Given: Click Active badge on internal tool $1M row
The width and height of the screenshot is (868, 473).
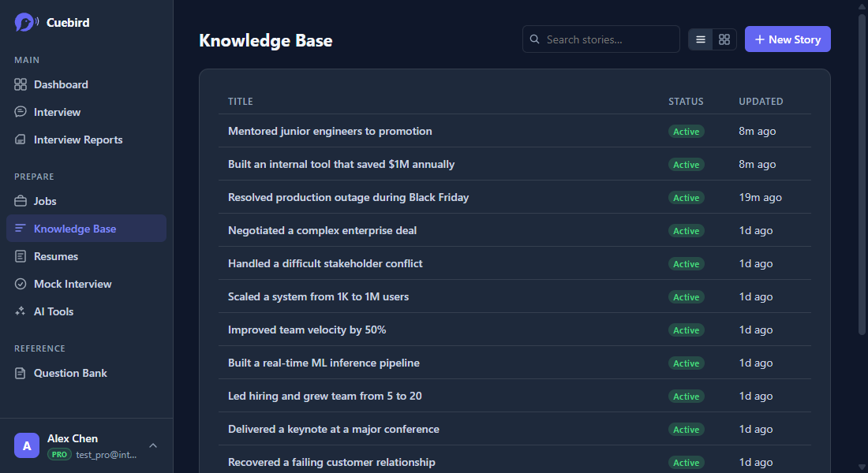Looking at the screenshot, I should tap(686, 165).
